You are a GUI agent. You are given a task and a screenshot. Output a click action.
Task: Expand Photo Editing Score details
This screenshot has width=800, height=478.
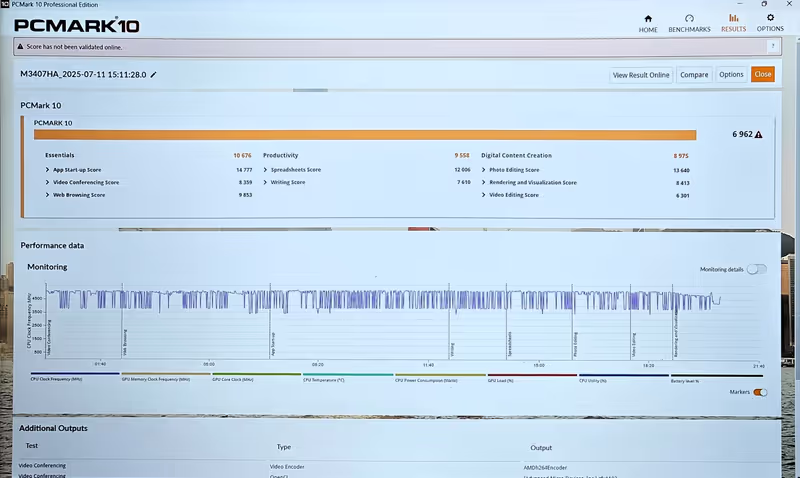tap(484, 170)
